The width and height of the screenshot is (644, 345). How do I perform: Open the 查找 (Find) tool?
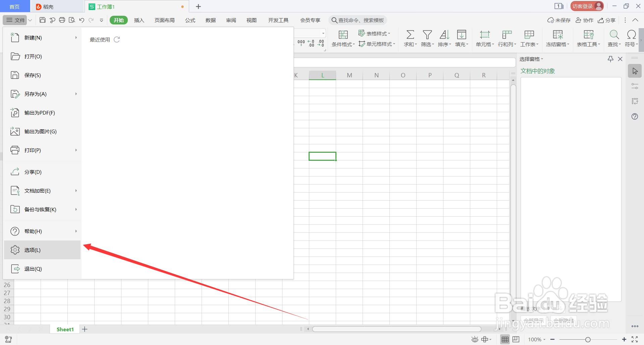coord(614,38)
